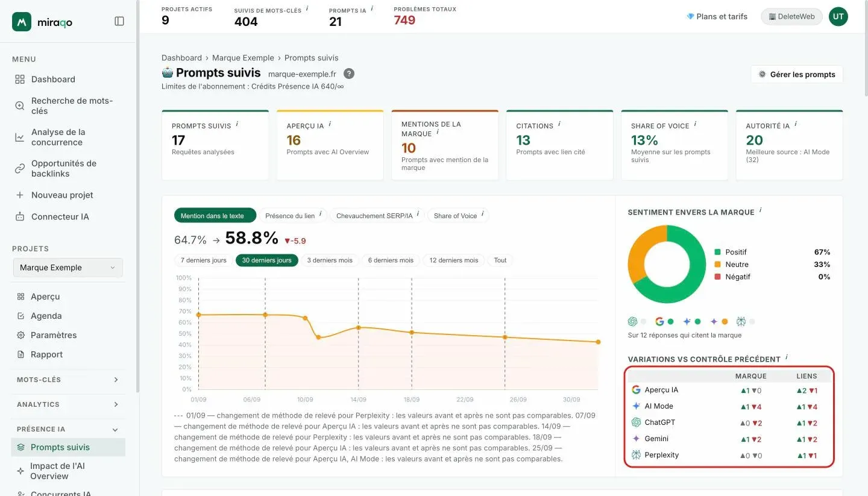Click the info icon next to Prompts IA
Image resolution: width=868 pixels, height=496 pixels.
pyautogui.click(x=372, y=8)
